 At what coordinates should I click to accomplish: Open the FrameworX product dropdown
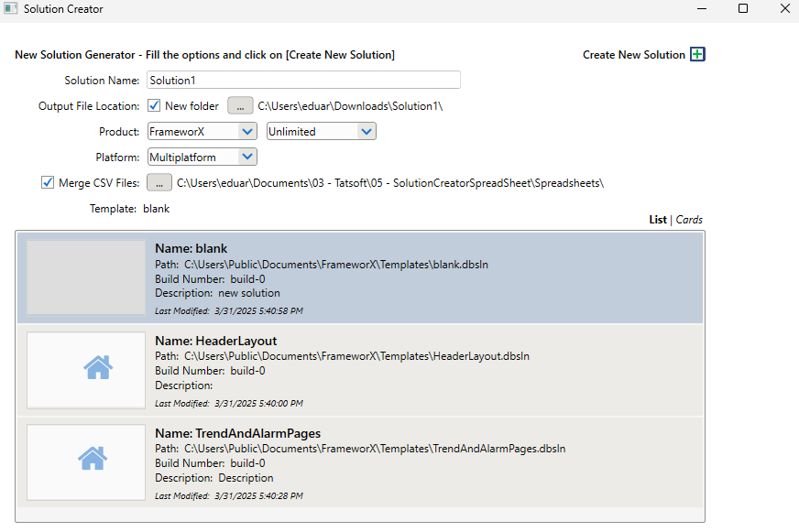coord(202,132)
